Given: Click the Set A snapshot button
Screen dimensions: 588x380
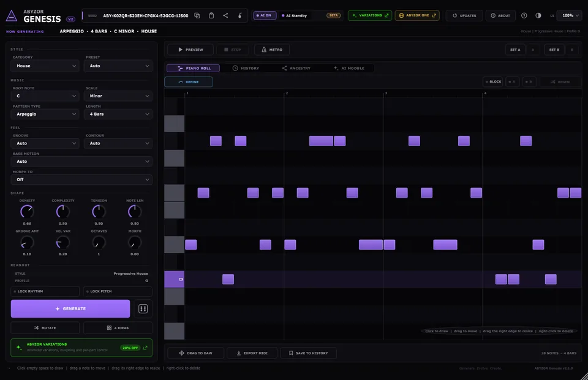Looking at the screenshot, I should click(x=515, y=50).
